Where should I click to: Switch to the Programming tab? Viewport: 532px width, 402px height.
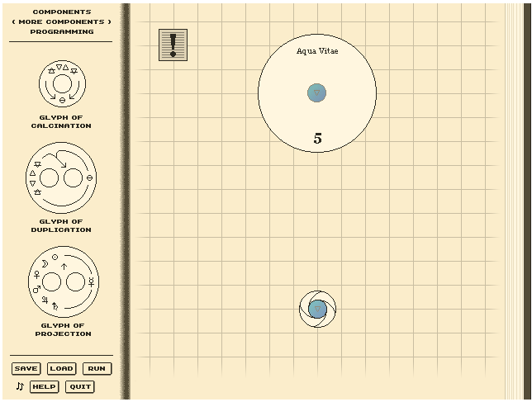click(x=62, y=31)
